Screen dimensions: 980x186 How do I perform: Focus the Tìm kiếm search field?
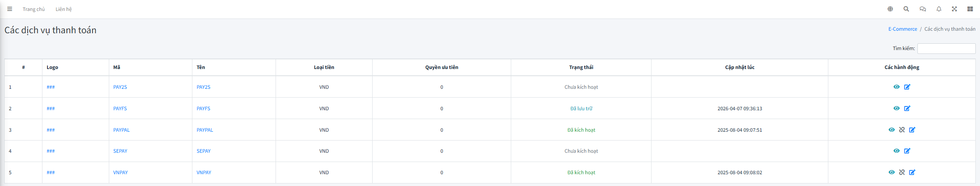[x=946, y=48]
